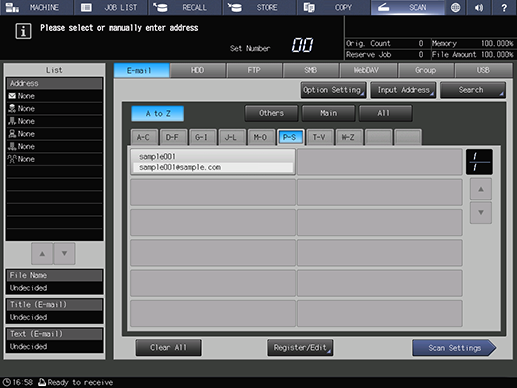Toggle the Others address filter
517x388 pixels.
coord(271,113)
